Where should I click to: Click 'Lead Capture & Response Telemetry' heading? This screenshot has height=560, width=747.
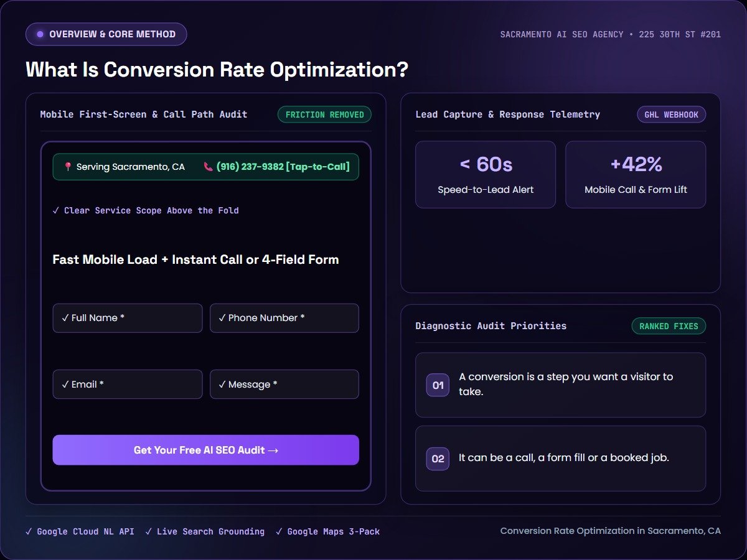pos(508,114)
